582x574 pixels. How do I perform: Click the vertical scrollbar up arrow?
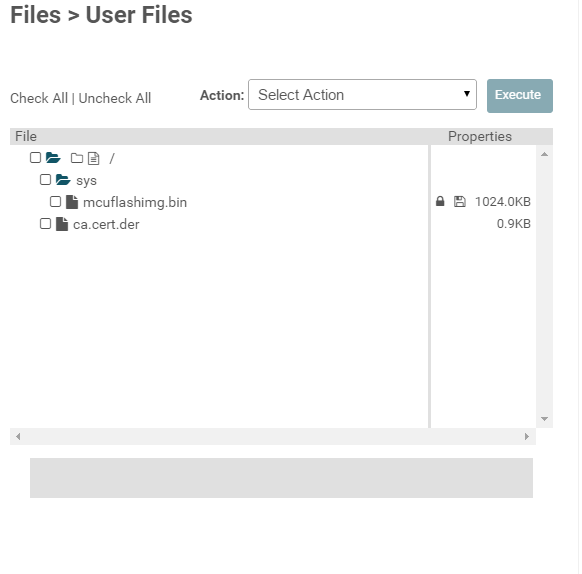click(x=544, y=154)
